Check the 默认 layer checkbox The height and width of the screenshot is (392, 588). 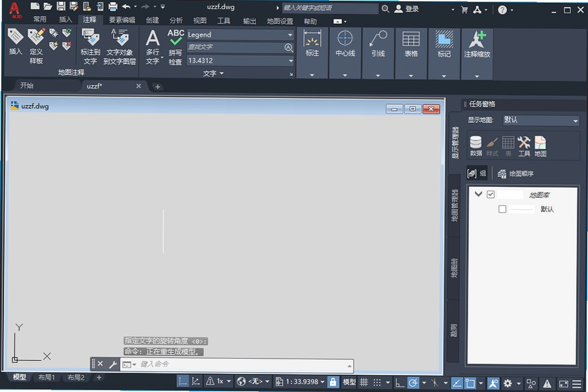502,209
